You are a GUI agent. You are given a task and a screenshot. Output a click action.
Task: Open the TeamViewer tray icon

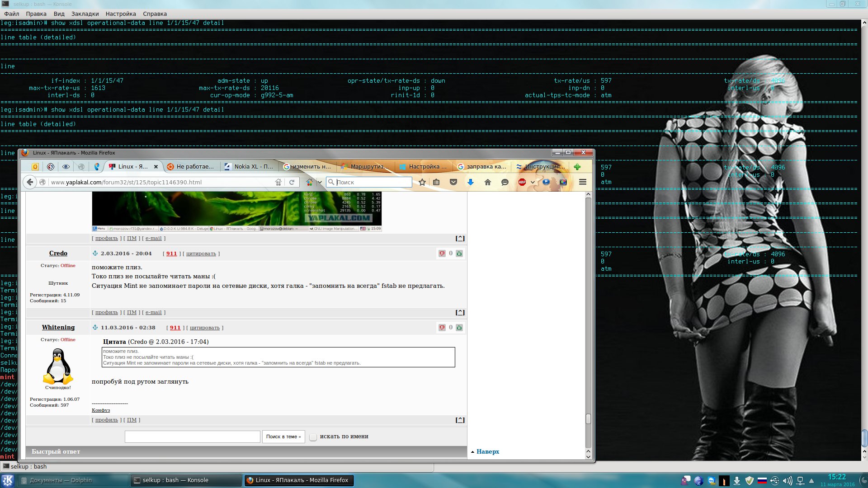(x=712, y=481)
